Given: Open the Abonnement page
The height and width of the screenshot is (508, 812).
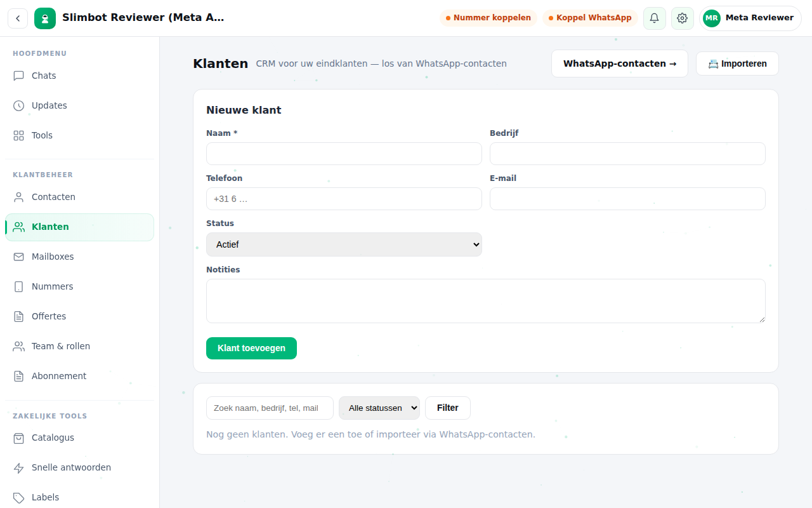Looking at the screenshot, I should [79, 376].
